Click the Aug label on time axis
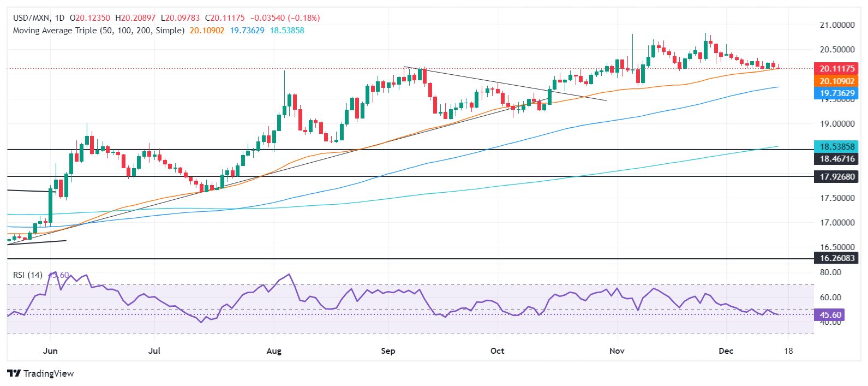Viewport: 868px width, 386px height. point(274,351)
